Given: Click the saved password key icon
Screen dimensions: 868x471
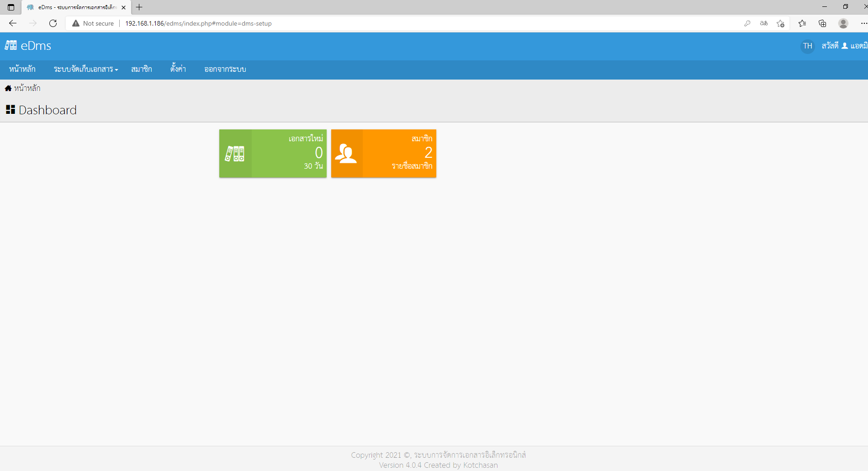Looking at the screenshot, I should [747, 23].
